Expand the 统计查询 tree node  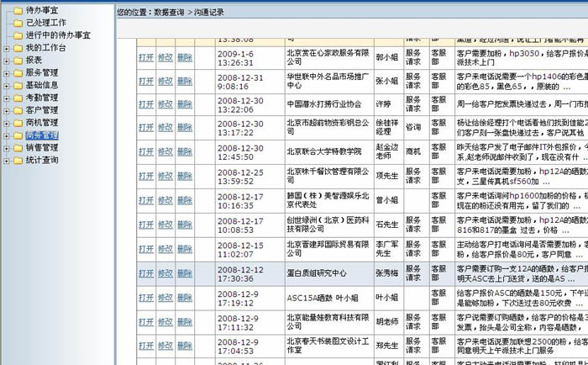point(7,161)
